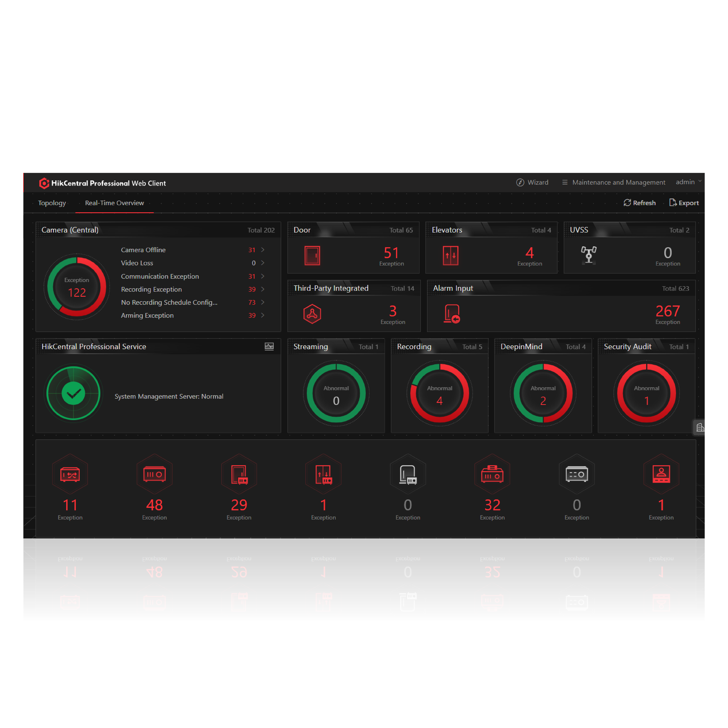The image size is (728, 728).
Task: Click the building icon on the right edge
Action: pyautogui.click(x=700, y=428)
